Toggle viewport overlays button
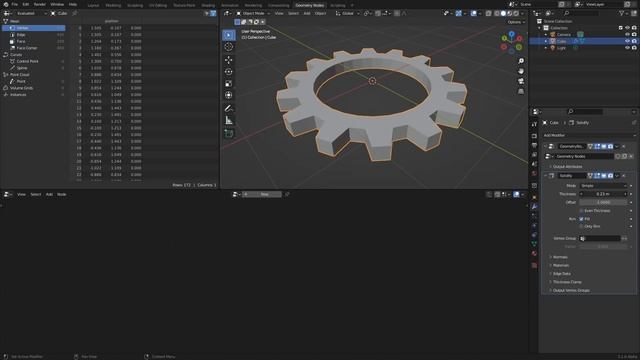640x360 pixels. pyautogui.click(x=473, y=13)
